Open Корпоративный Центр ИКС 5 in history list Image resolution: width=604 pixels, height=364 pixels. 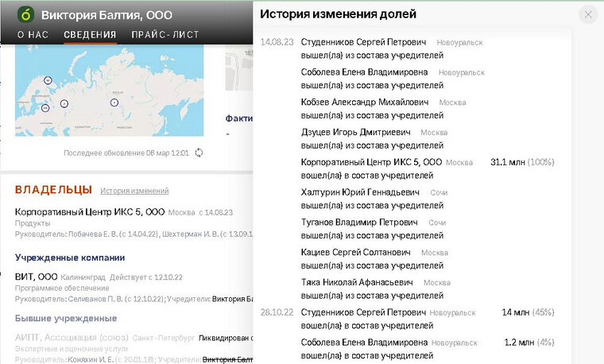click(x=371, y=162)
